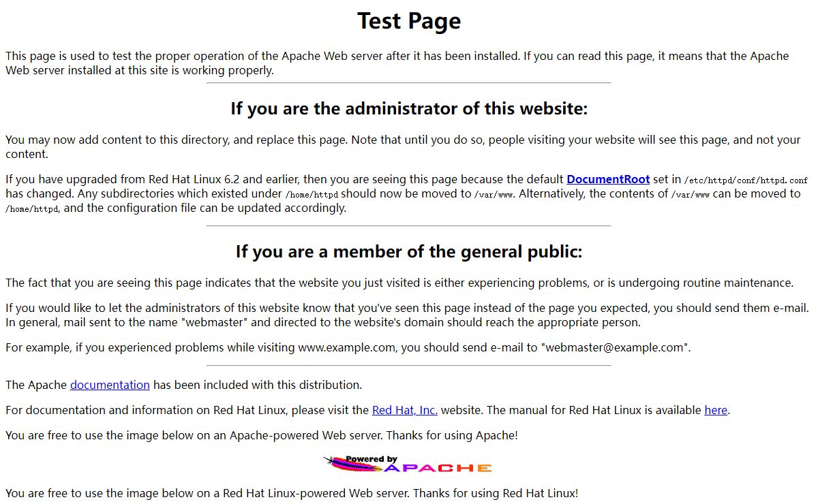Viewport: 818px width, 504px height.
Task: Click the administrator of this website heading
Action: (409, 109)
